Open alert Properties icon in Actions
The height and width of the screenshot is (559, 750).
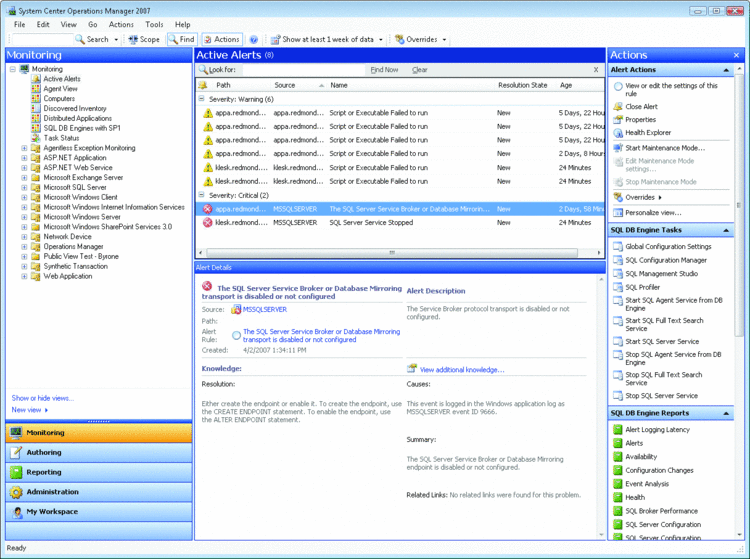coord(618,120)
